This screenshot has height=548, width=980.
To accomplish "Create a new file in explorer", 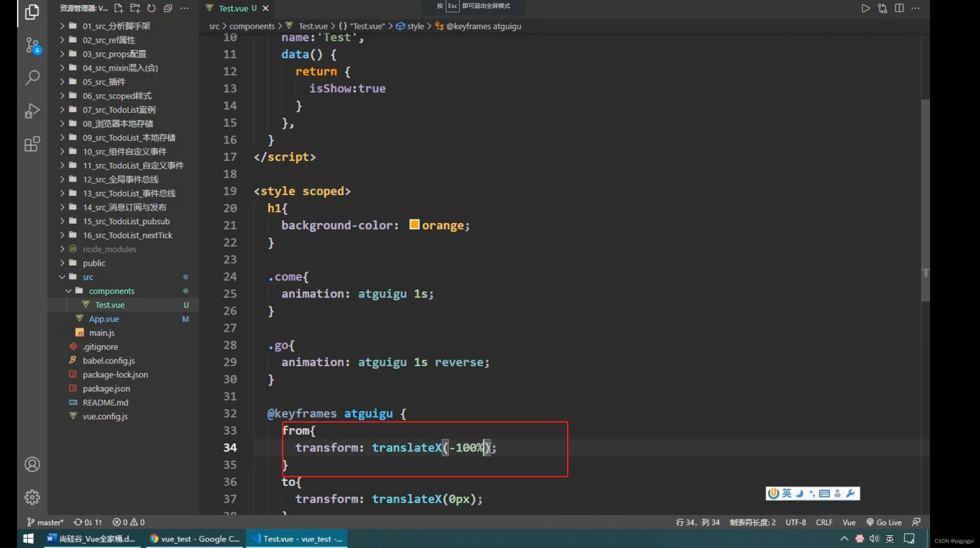I will (118, 8).
